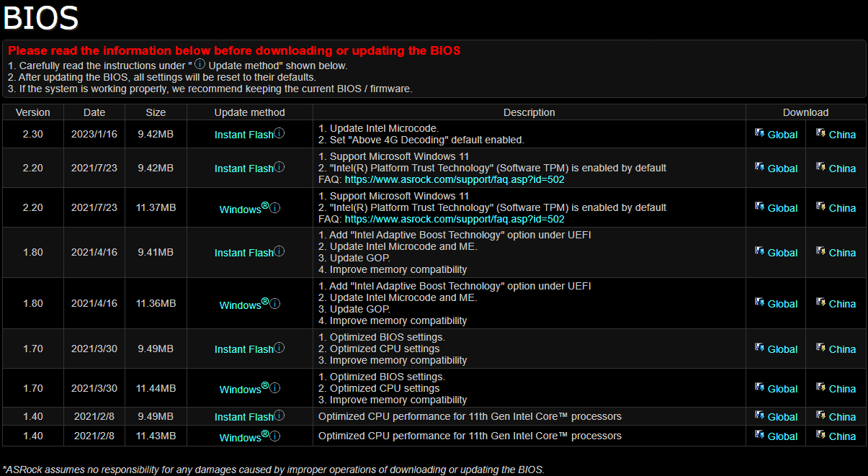Click the version 2.30 cell
868x476 pixels.
point(33,134)
